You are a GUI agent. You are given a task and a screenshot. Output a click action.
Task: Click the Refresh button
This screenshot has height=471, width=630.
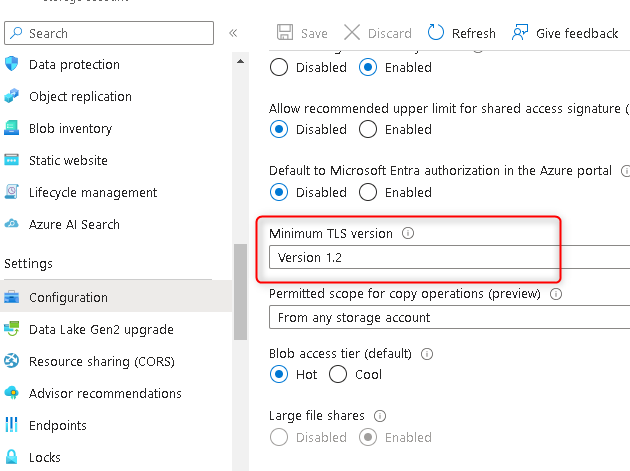tap(461, 33)
